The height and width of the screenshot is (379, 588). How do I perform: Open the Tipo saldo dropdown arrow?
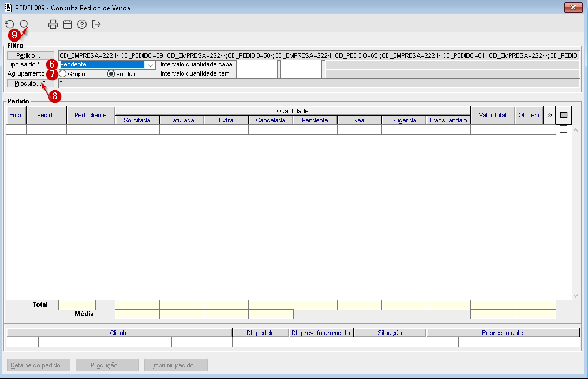(151, 65)
